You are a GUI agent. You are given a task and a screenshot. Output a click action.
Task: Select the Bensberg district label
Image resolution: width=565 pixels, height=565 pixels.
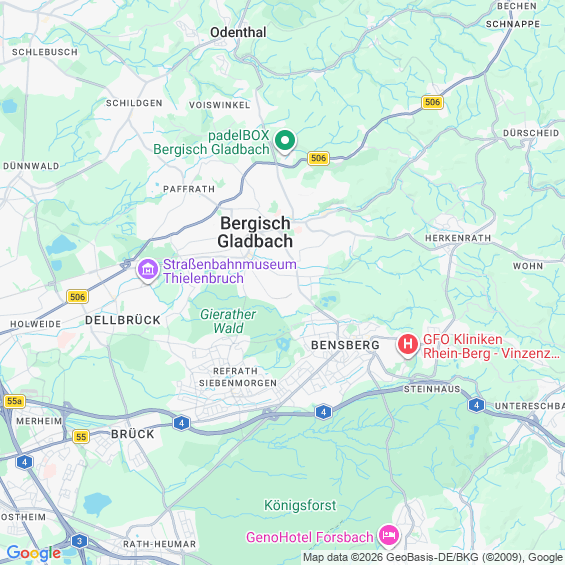click(345, 345)
